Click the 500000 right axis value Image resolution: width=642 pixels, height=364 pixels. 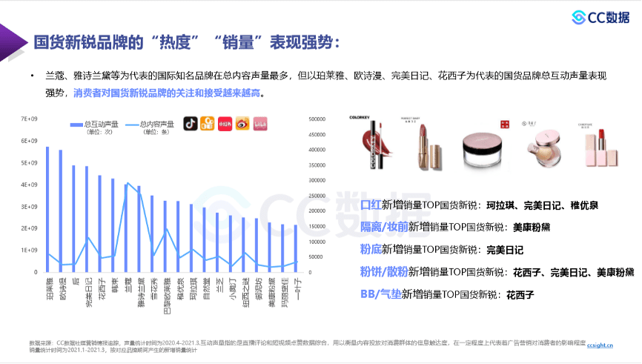click(x=317, y=119)
